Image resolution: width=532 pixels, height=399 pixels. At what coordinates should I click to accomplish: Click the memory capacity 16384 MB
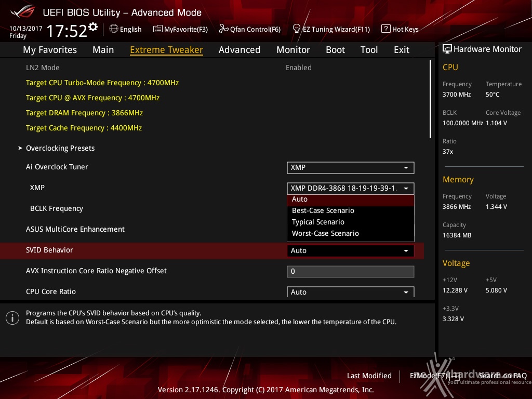(457, 235)
